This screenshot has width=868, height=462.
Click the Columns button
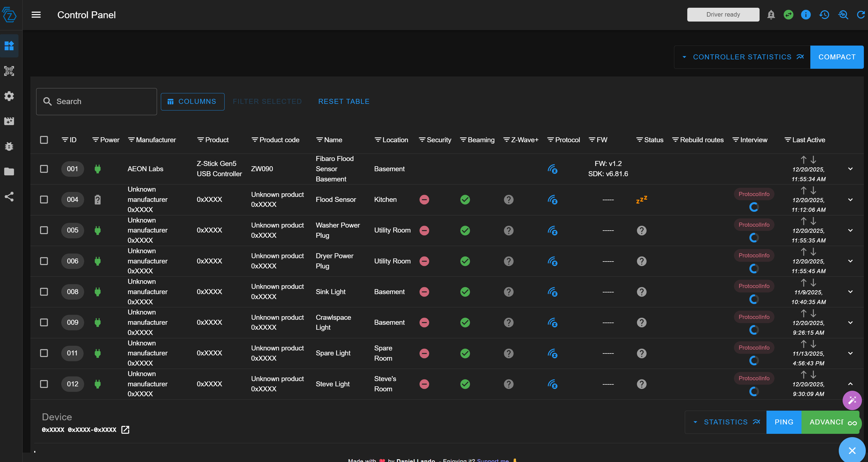point(192,102)
